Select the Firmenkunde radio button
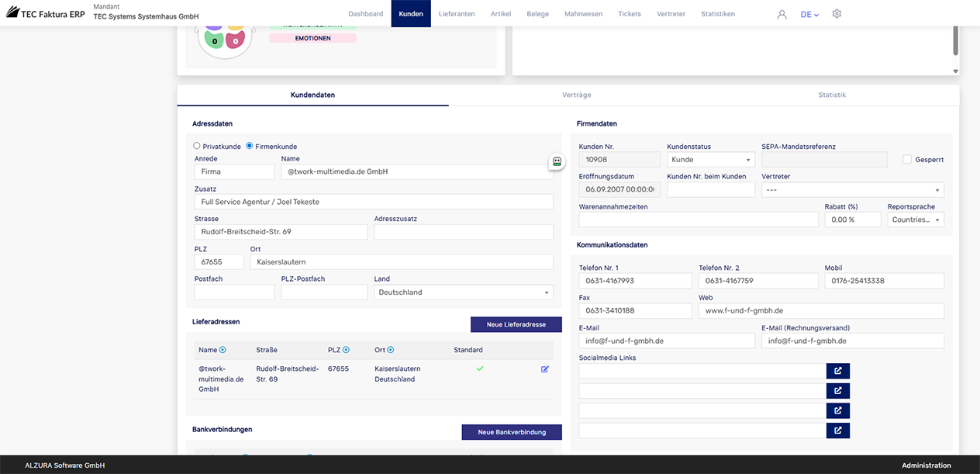This screenshot has width=980, height=474. pyautogui.click(x=250, y=146)
